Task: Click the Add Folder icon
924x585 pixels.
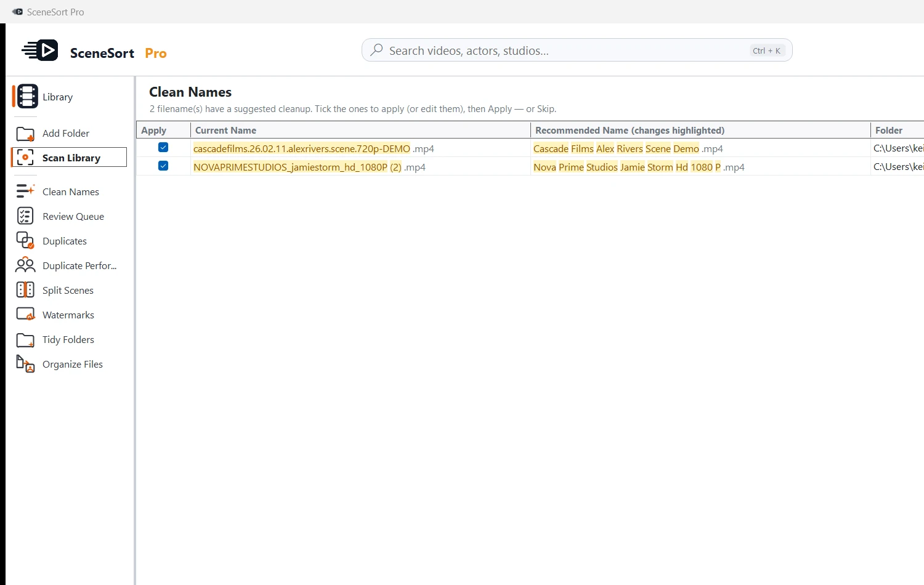Action: point(25,134)
